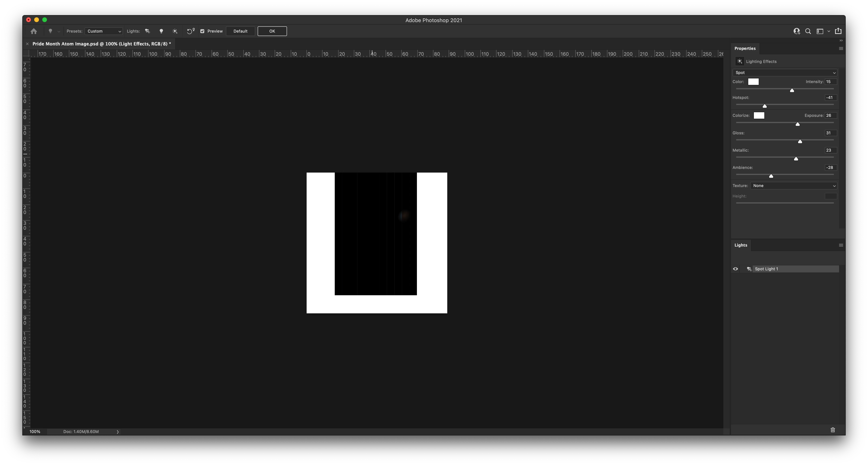Open the Presets Custom dropdown
Screen dimensions: 868x465
(103, 31)
